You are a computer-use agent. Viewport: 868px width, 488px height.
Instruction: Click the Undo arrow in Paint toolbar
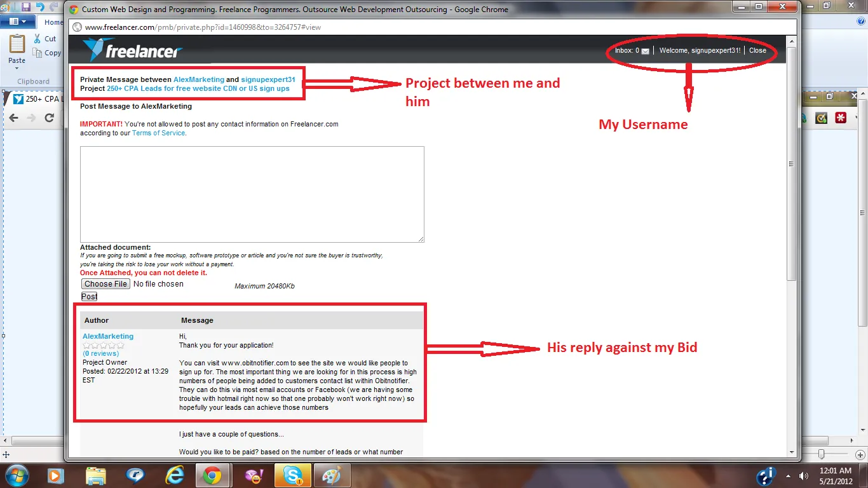tap(40, 7)
